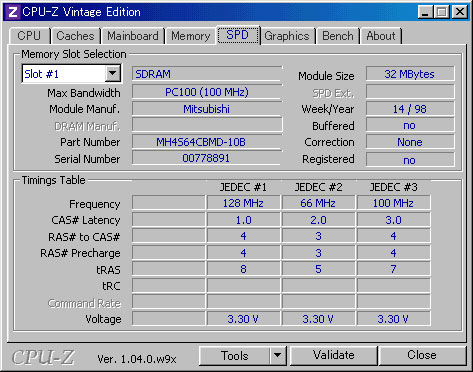Click JEDEC #3 voltage 3.30 V
The image size is (473, 372).
click(x=393, y=319)
